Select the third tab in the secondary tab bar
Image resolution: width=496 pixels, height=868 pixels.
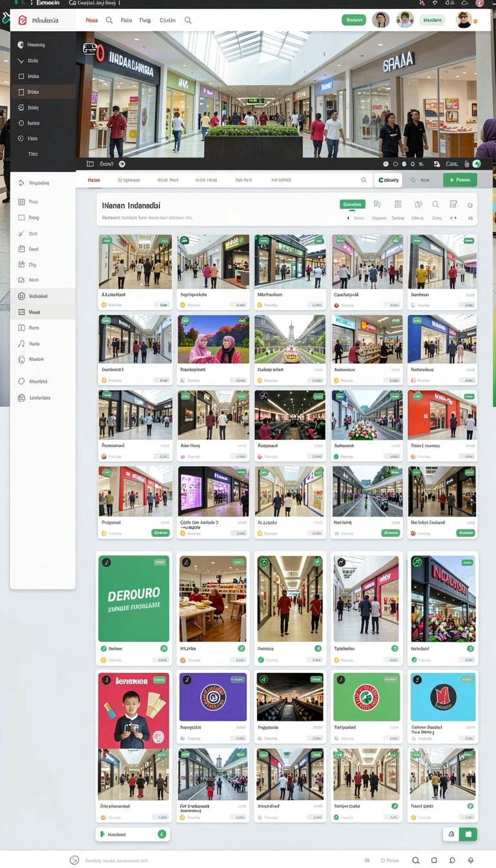[168, 180]
